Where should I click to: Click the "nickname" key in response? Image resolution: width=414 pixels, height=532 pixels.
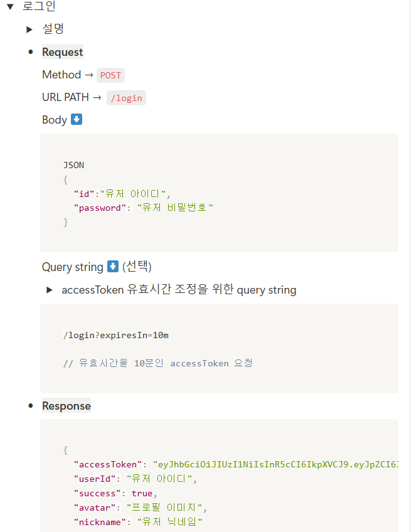[100, 522]
